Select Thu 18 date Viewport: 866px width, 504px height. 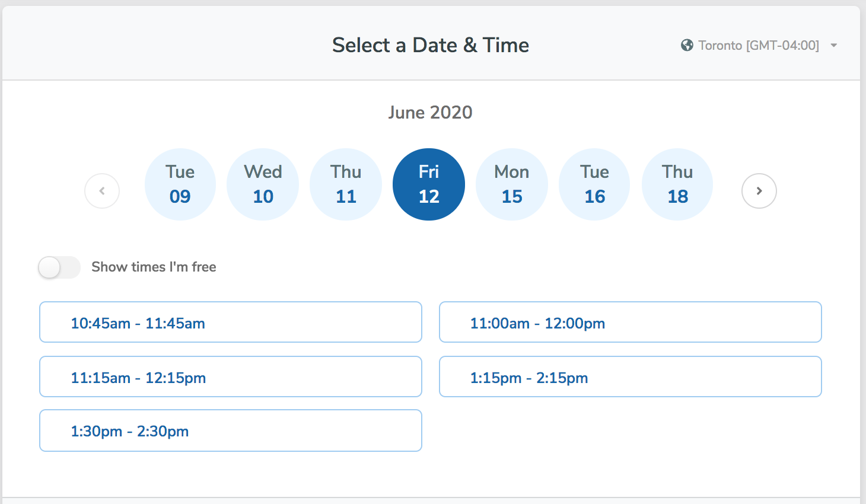[677, 184]
